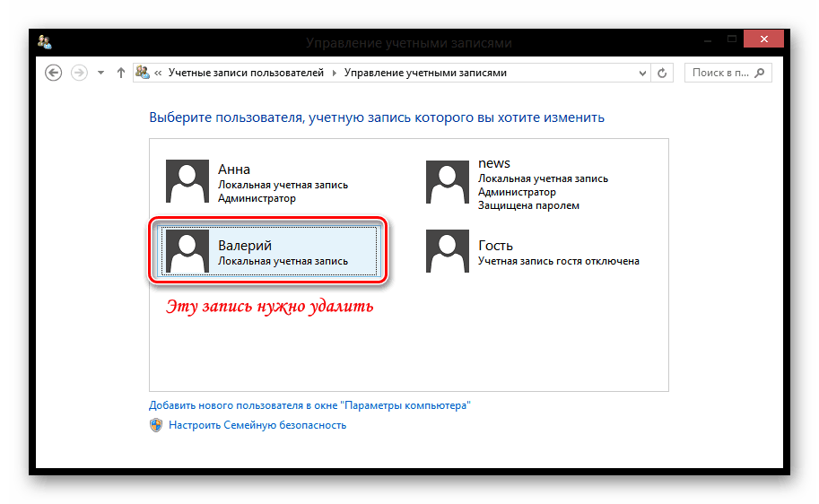Select the Анна account avatar

click(187, 181)
